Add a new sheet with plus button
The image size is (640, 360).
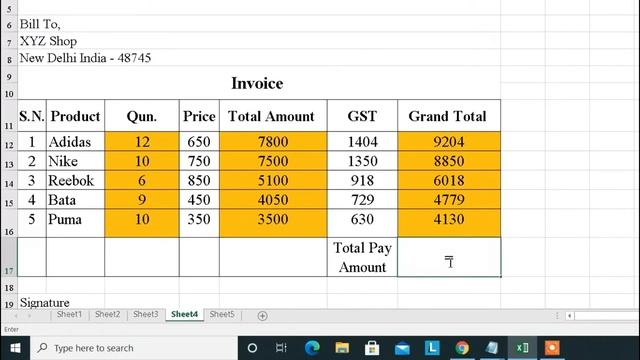point(262,316)
